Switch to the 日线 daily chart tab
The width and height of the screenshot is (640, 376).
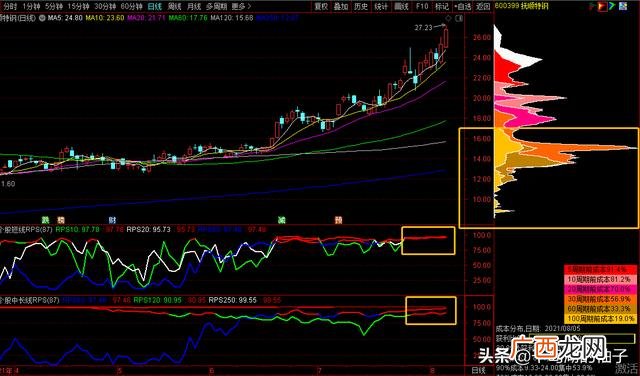[x=155, y=7]
